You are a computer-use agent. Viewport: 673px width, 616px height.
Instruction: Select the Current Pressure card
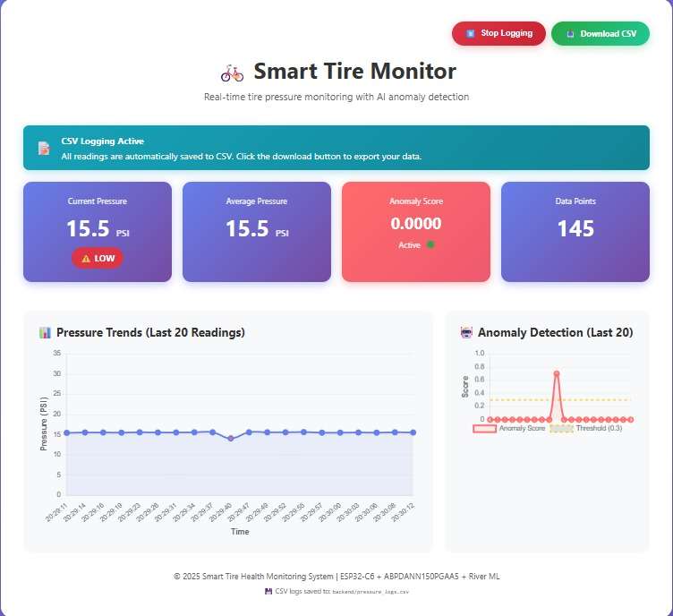click(98, 232)
